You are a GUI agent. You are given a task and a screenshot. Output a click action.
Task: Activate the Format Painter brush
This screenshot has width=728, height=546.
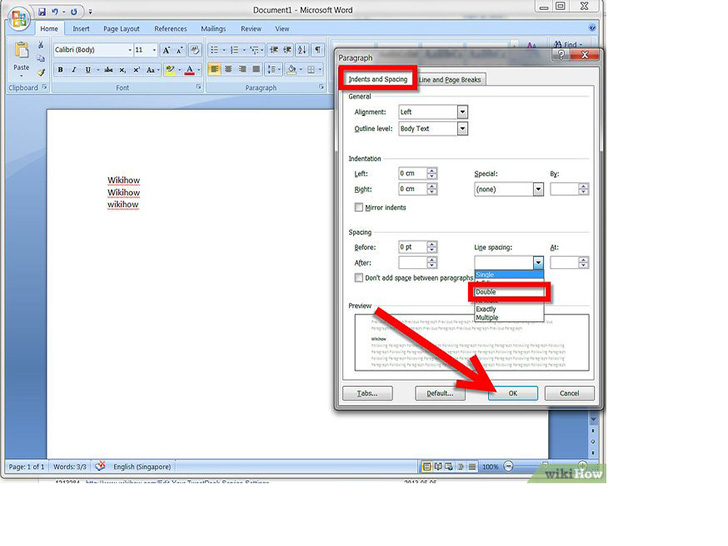pos(41,72)
